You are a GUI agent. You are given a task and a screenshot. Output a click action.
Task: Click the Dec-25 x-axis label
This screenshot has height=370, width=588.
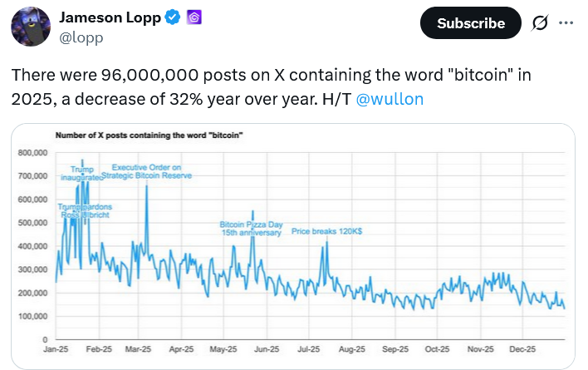(522, 352)
